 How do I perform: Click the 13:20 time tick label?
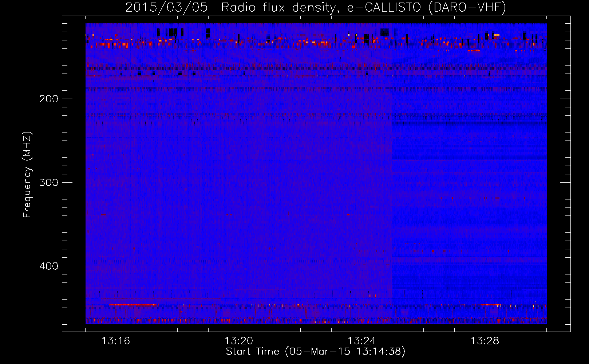click(239, 341)
